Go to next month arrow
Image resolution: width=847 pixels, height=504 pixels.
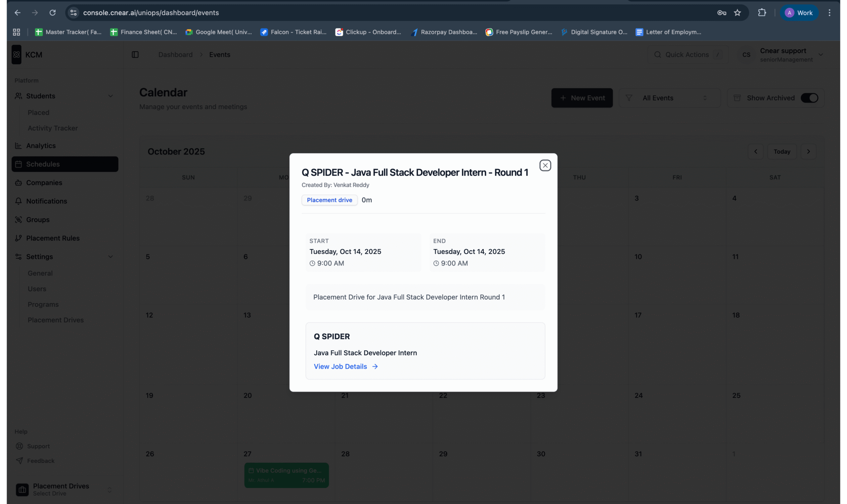808,151
